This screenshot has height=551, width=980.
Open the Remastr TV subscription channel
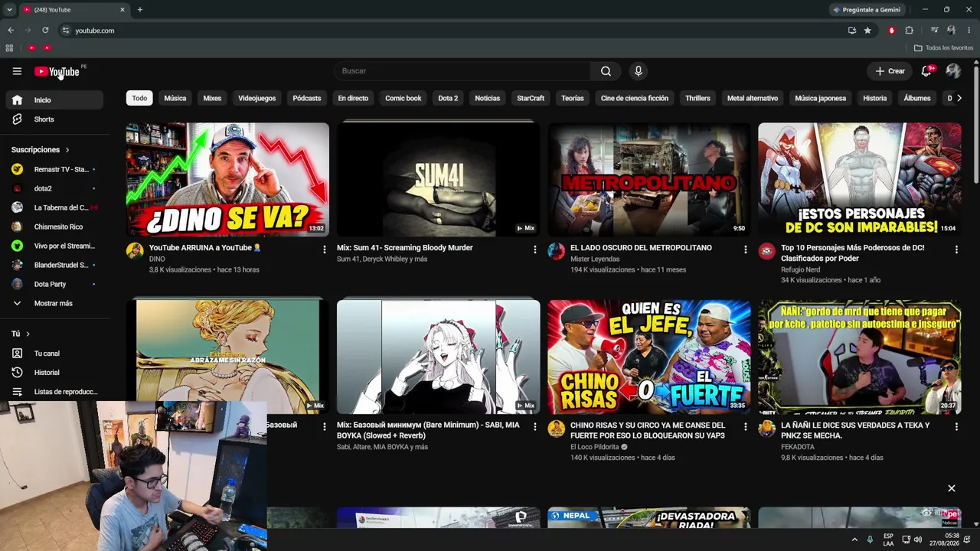point(54,169)
